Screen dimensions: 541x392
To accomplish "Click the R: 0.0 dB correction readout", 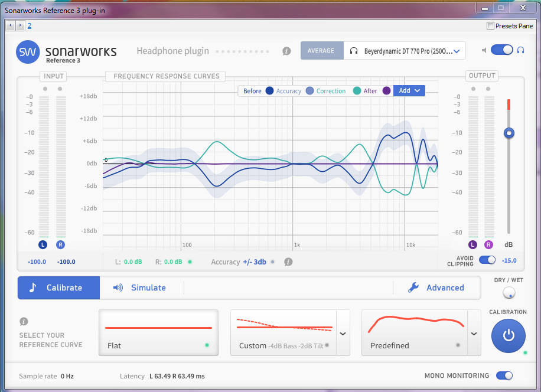I will [x=168, y=262].
